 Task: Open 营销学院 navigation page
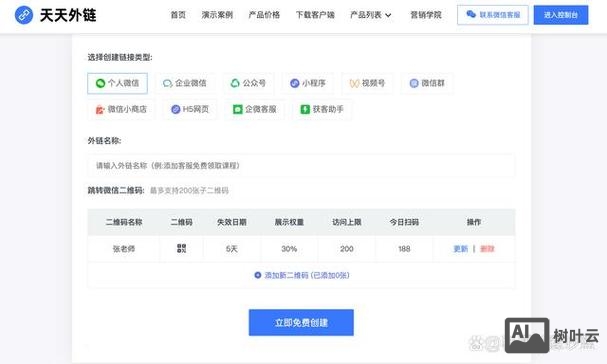coord(426,15)
